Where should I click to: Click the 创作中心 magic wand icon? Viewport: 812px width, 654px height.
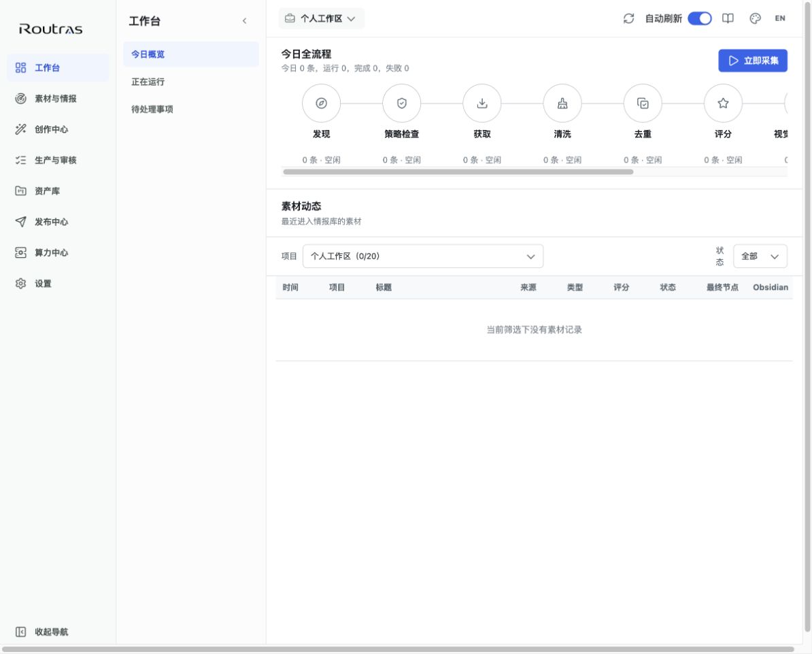point(20,129)
